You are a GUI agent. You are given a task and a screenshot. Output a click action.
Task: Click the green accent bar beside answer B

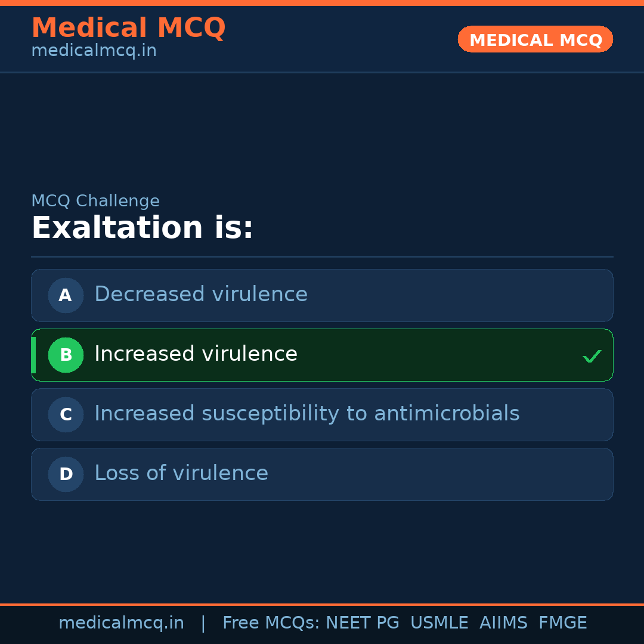(33, 355)
